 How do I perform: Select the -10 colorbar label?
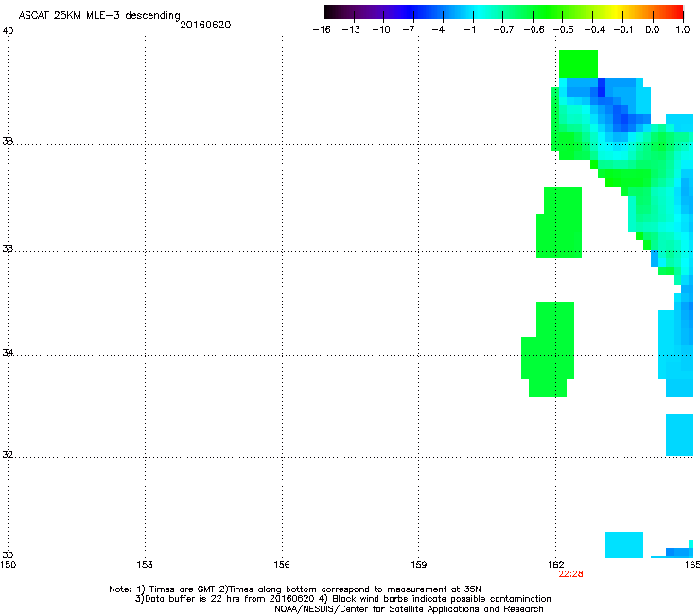[381, 30]
